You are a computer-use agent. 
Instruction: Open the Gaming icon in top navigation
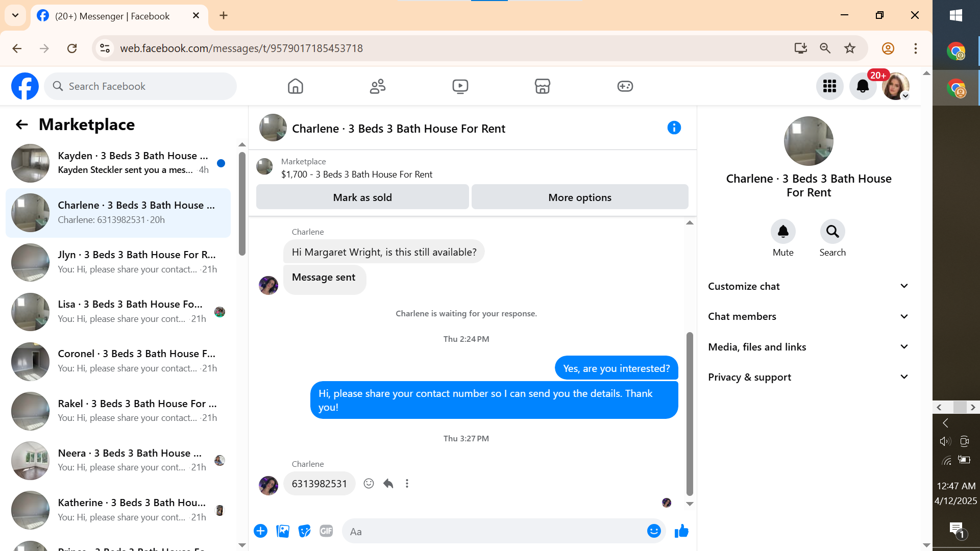pyautogui.click(x=625, y=86)
